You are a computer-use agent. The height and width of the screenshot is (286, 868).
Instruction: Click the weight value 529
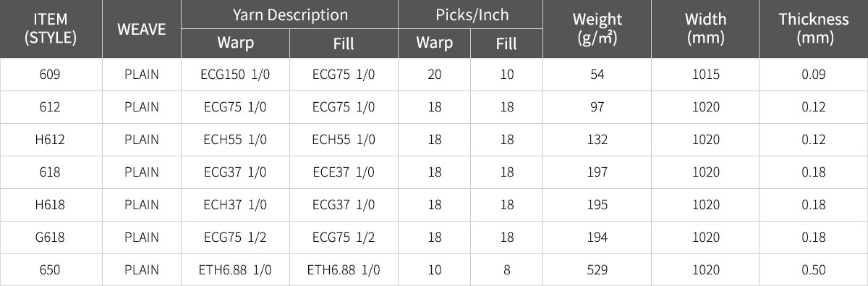point(597,270)
